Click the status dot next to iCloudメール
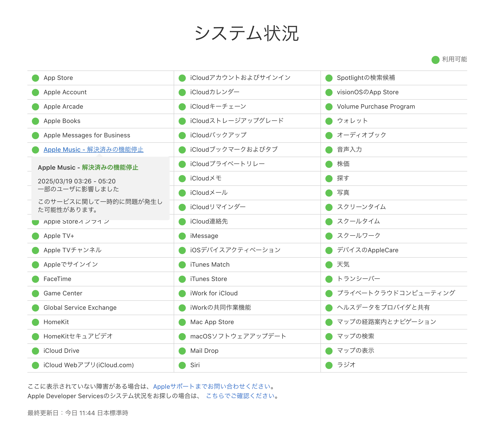This screenshot has width=504, height=426. click(x=182, y=193)
